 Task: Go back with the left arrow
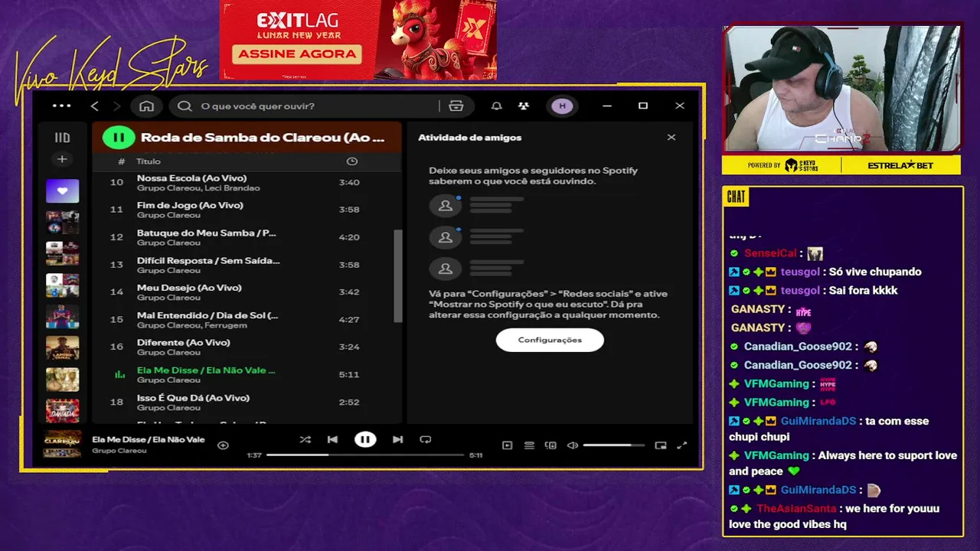pyautogui.click(x=95, y=106)
